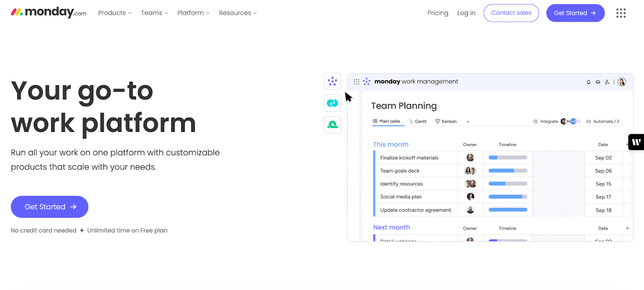This screenshot has width=644, height=290.
Task: Add a column in the Next month group
Action: [627, 228]
